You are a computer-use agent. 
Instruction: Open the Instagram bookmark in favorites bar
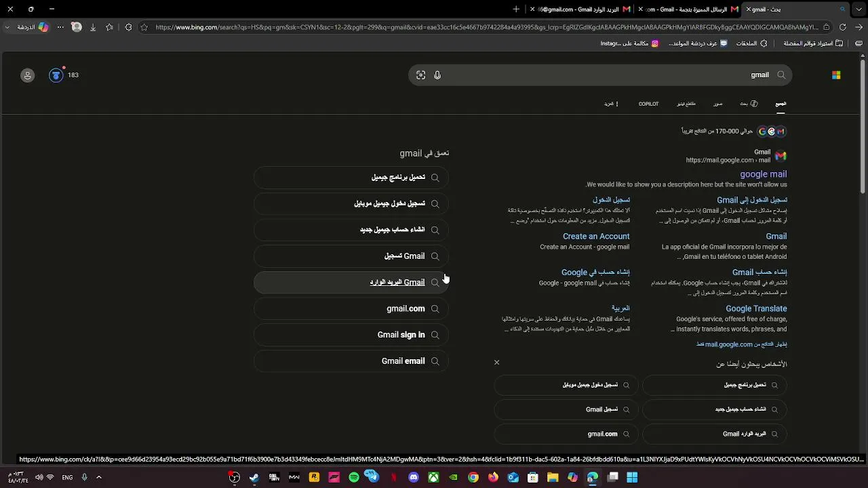pyautogui.click(x=629, y=43)
